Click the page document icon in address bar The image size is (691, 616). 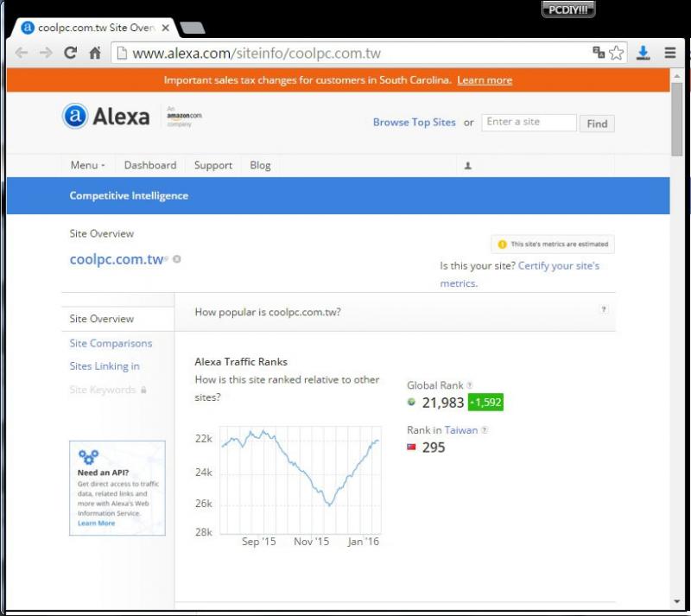[122, 54]
